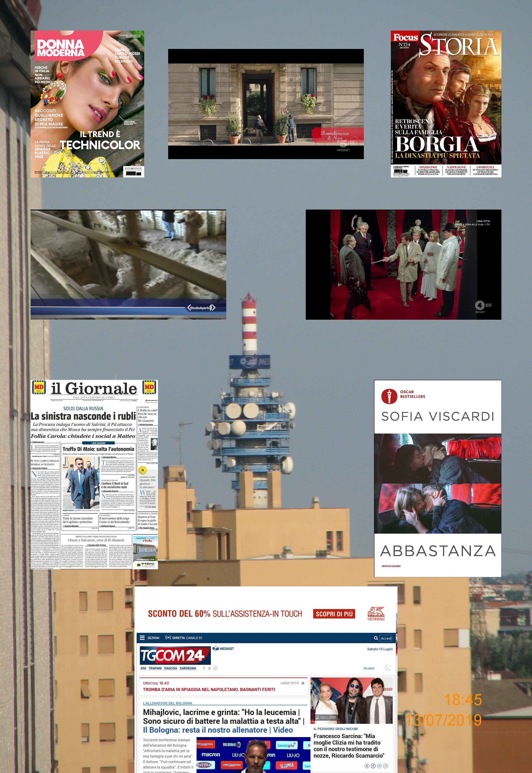This screenshot has width=532, height=773.
Task: Click the Accedi login button
Action: pyautogui.click(x=386, y=638)
